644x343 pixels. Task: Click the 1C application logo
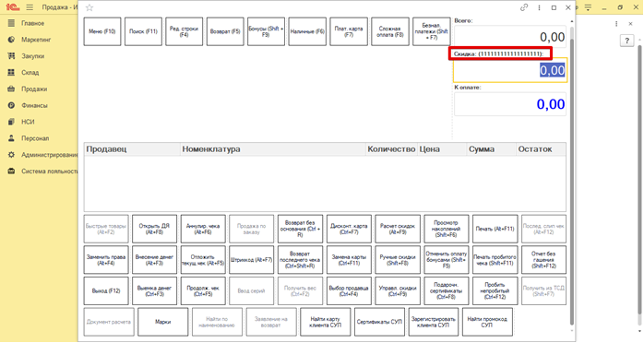pos(13,7)
